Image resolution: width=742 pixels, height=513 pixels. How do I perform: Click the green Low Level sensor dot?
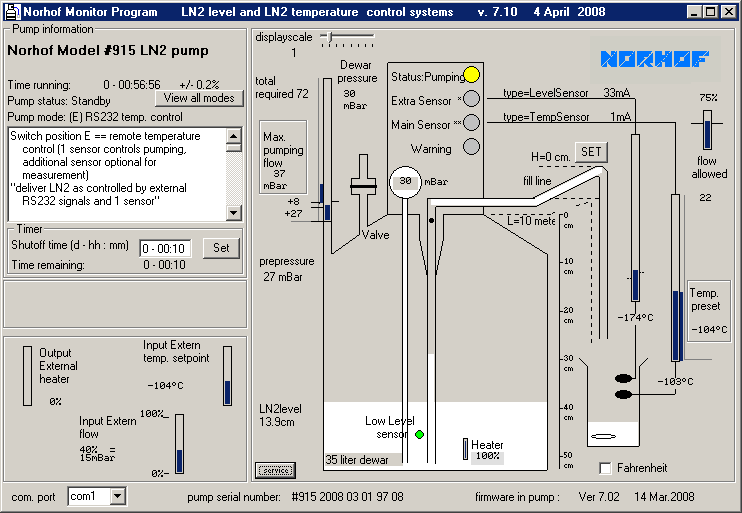419,434
